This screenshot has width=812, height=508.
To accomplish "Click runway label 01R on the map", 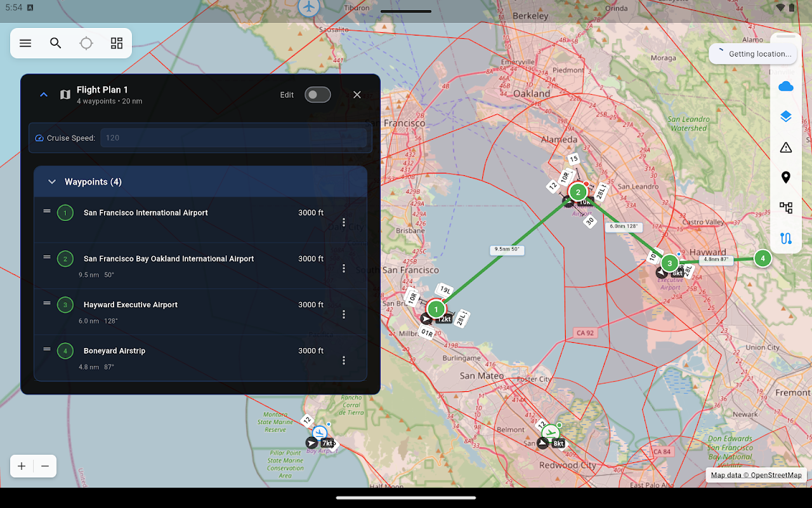I will [x=427, y=332].
